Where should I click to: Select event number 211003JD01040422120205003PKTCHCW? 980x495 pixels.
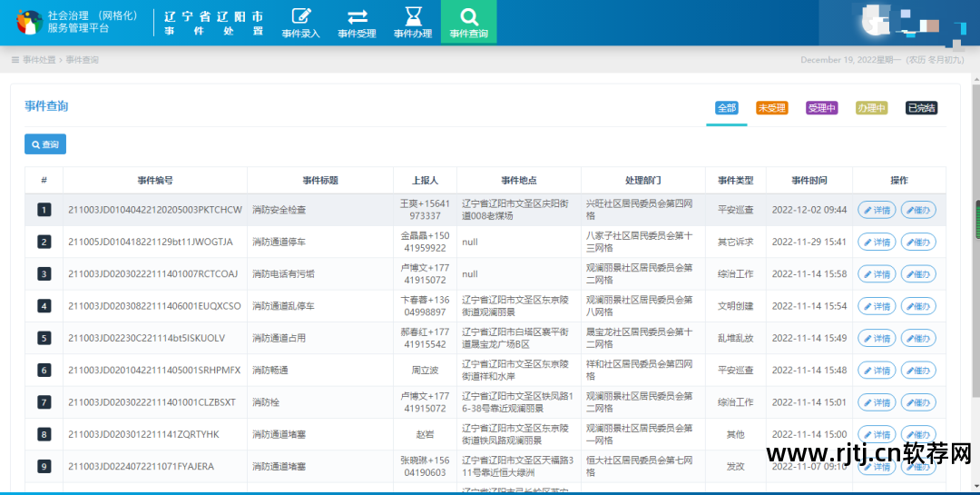(155, 211)
